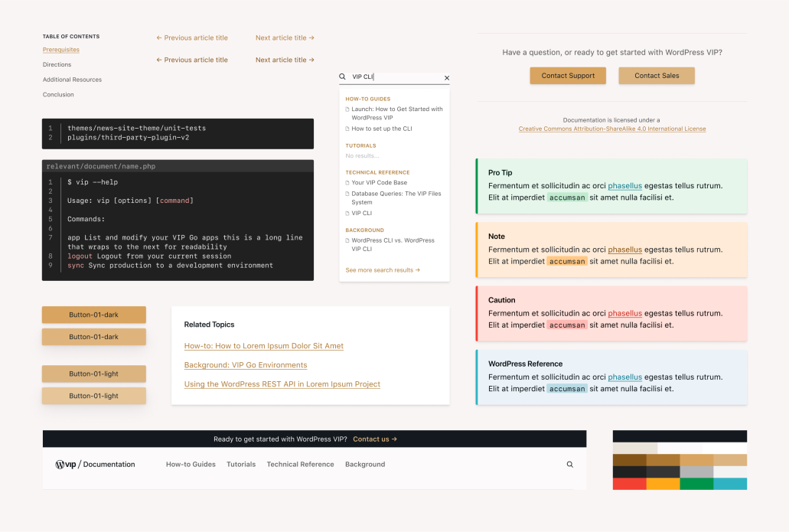Open 'Background: VIP Go Environments' related topic
The height and width of the screenshot is (532, 789).
246,365
